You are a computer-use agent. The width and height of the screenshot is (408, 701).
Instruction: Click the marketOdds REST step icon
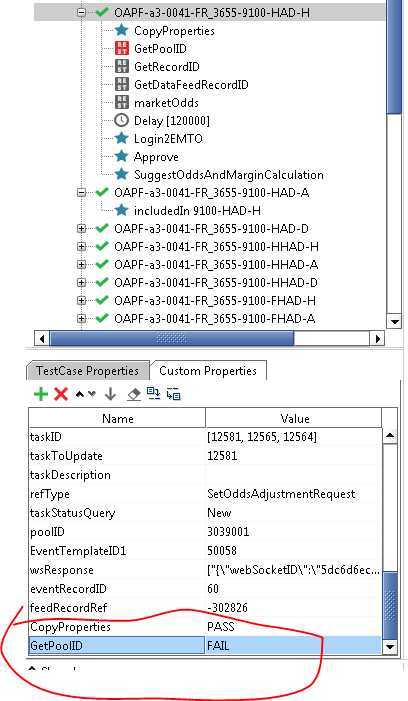(122, 102)
